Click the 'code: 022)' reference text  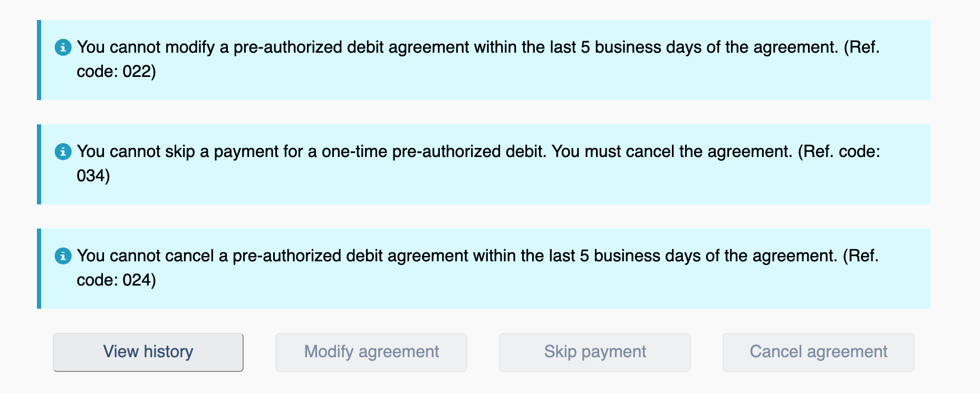pyautogui.click(x=116, y=72)
